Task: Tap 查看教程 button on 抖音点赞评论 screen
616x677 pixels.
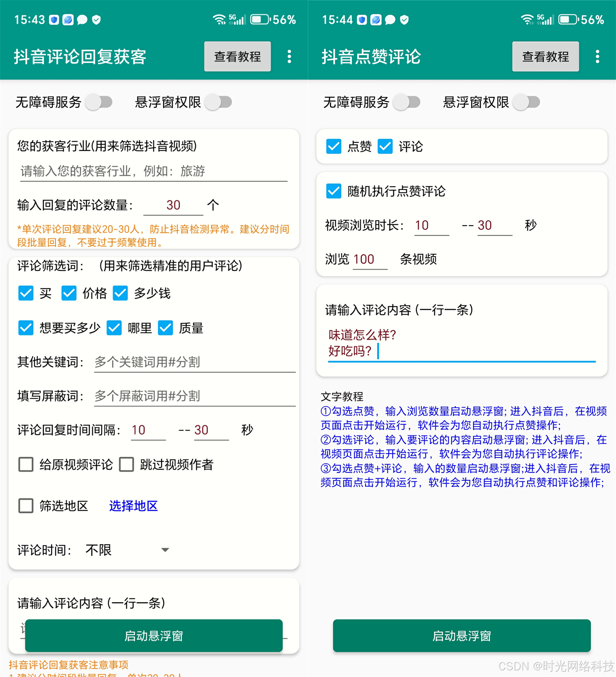Action: tap(546, 56)
